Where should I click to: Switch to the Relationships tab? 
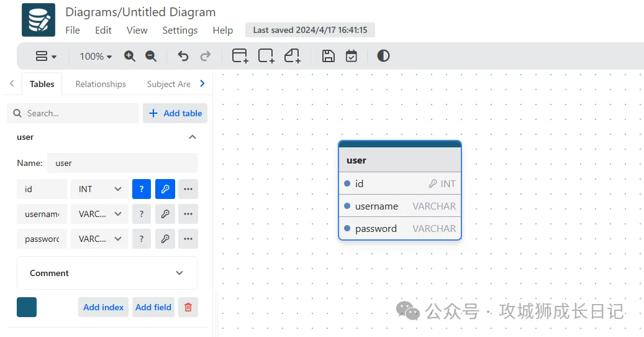pyautogui.click(x=101, y=84)
